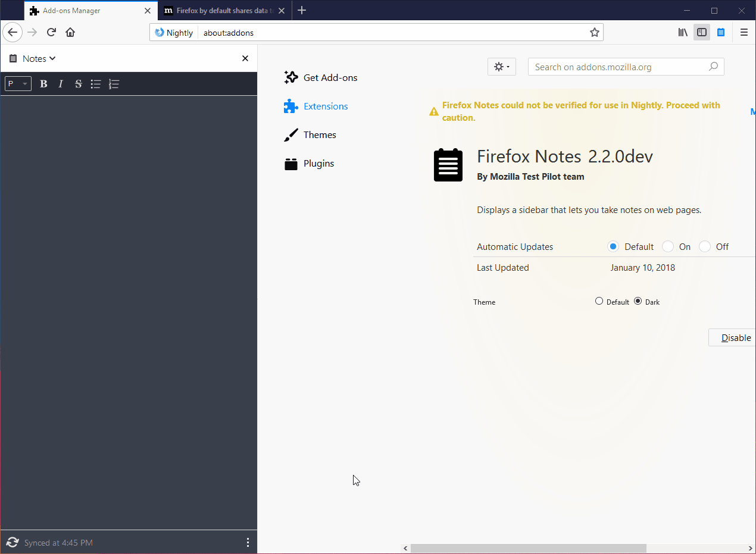
Task: Click the search magnifier icon
Action: pos(713,67)
